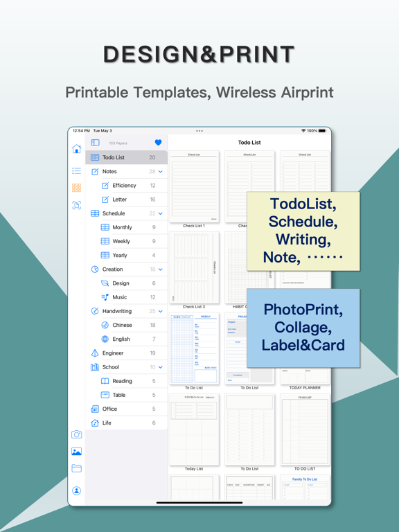Switch to the bulleted list view icon
Image resolution: width=399 pixels, height=532 pixels.
77,170
